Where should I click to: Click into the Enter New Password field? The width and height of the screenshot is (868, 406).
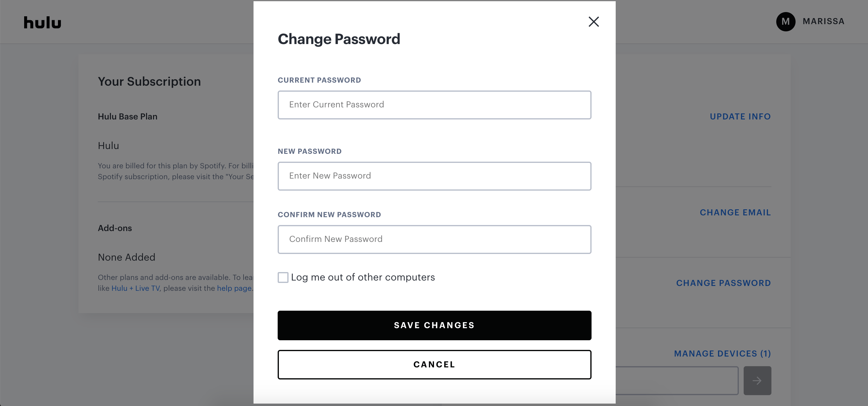(x=434, y=176)
